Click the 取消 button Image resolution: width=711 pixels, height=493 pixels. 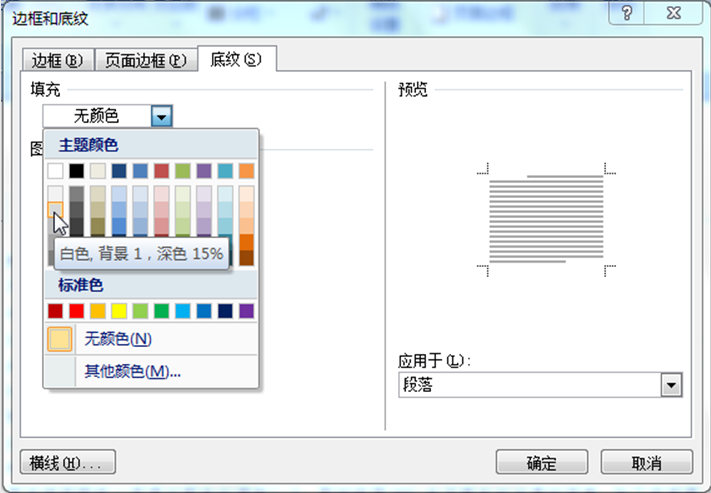[647, 463]
